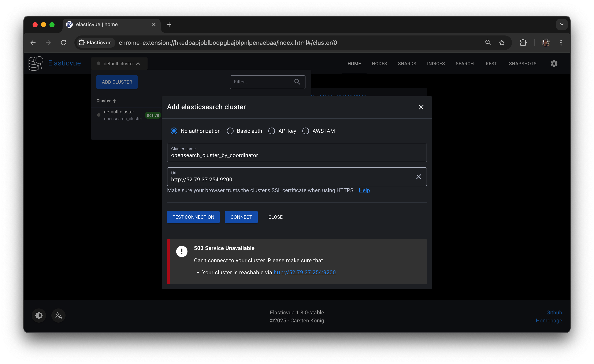This screenshot has height=364, width=594.
Task: Clear the Uri field with the X icon
Action: (x=419, y=177)
